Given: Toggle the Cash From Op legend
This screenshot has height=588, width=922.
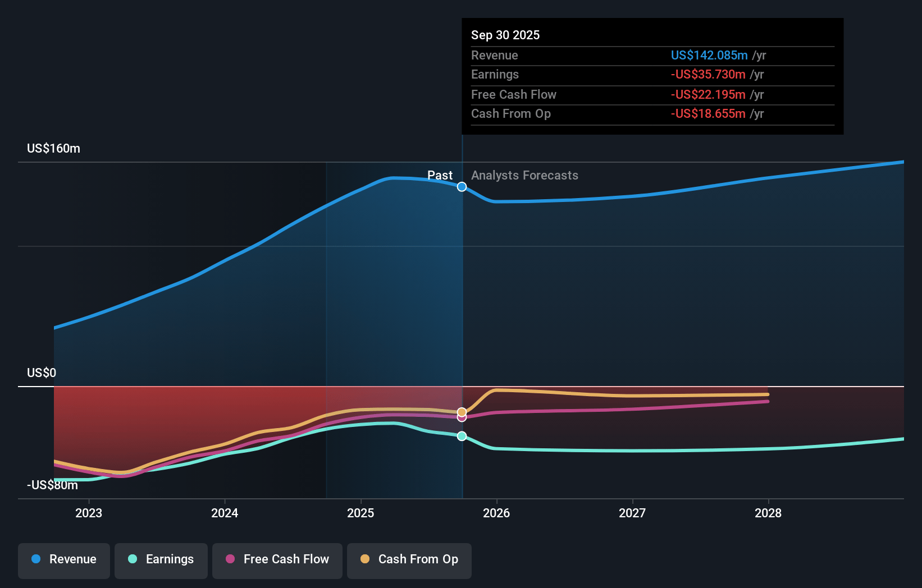Looking at the screenshot, I should (x=409, y=560).
